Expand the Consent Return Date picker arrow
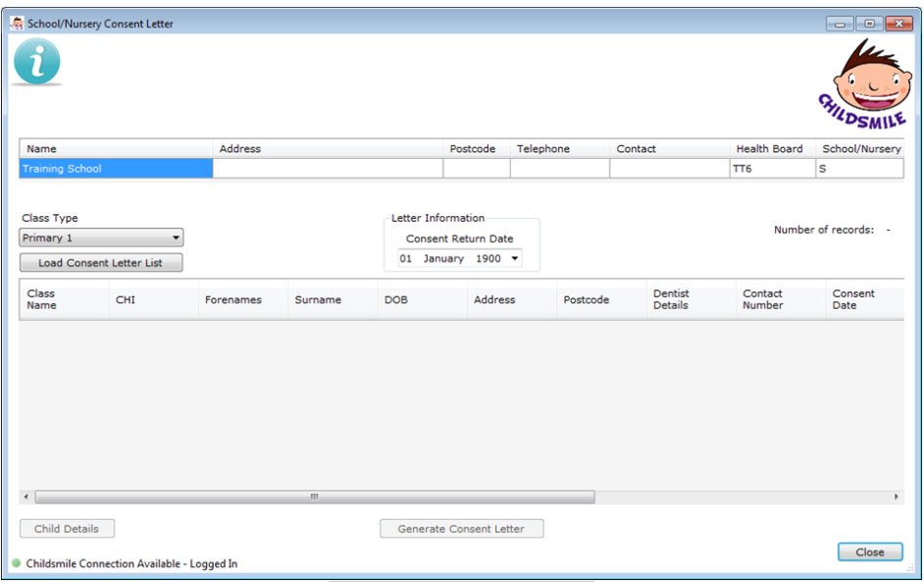Viewport: 924px width, 582px height. click(515, 259)
